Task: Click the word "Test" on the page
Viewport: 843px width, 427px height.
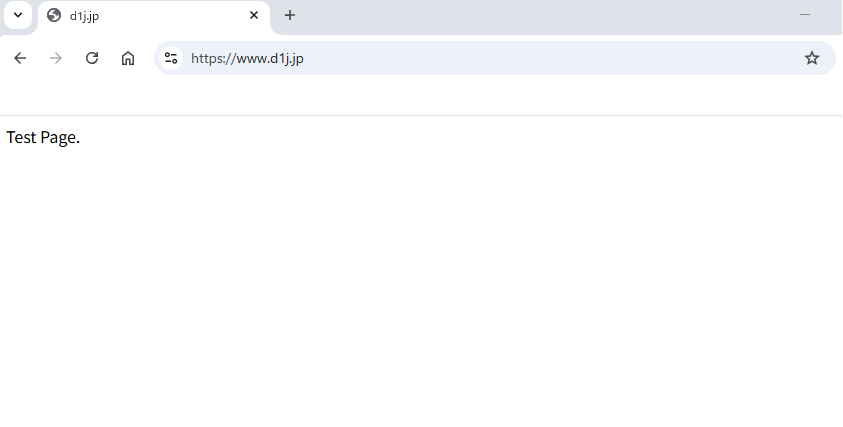Action: (x=21, y=138)
